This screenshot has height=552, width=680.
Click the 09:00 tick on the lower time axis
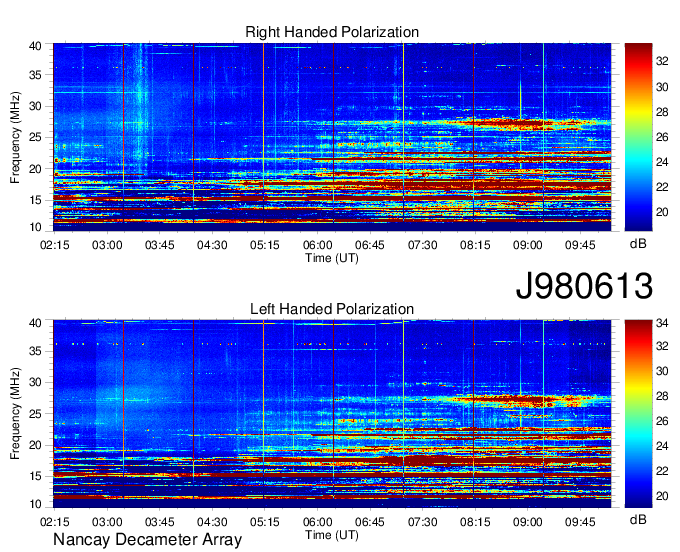pyautogui.click(x=527, y=522)
